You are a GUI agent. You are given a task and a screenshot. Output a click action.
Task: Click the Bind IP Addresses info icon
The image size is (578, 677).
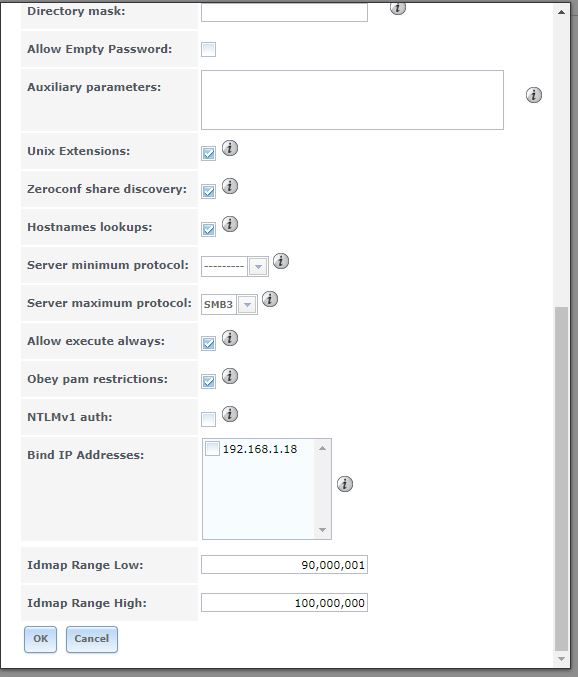tap(344, 484)
